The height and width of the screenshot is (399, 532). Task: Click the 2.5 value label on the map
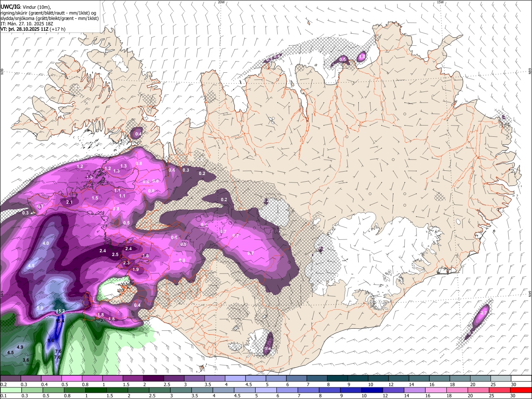(x=115, y=254)
